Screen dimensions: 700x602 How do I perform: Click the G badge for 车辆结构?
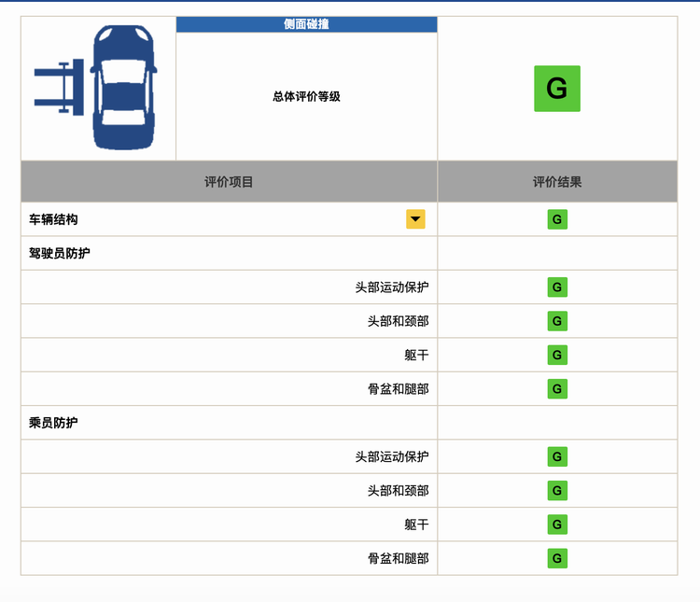pos(557,219)
